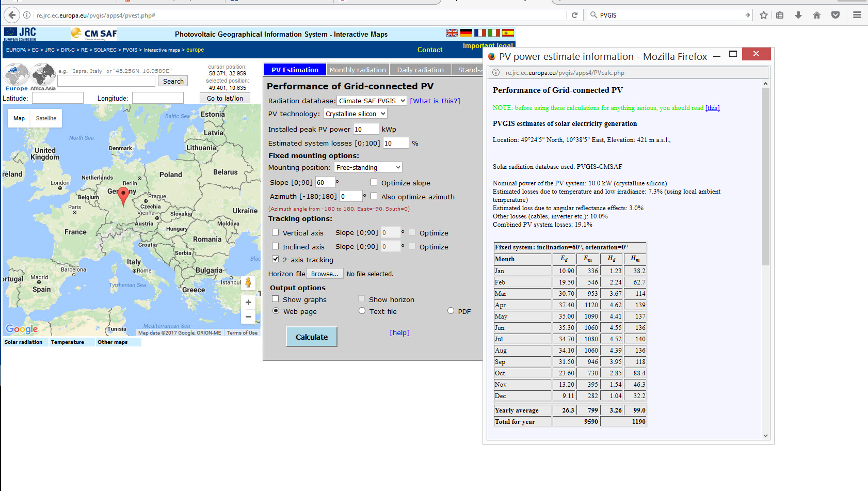Click the page reload icon
This screenshot has height=491, width=868.
574,15
